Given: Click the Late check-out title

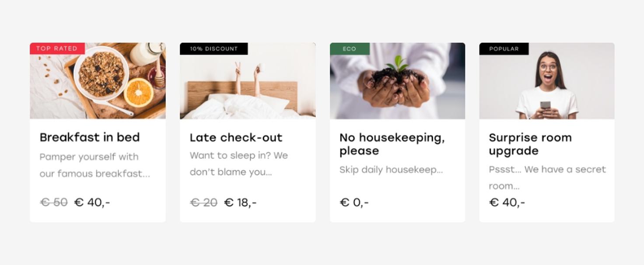Looking at the screenshot, I should (x=236, y=137).
